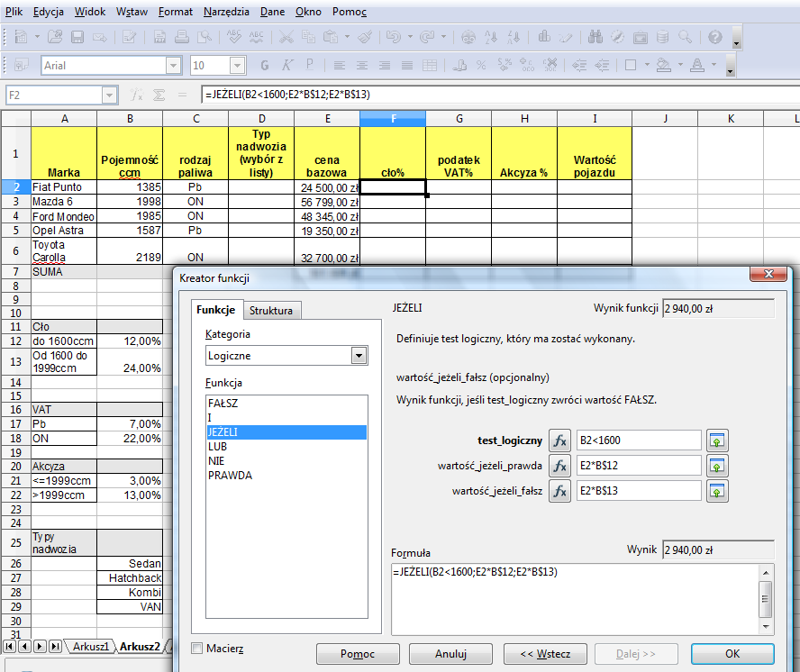Click the Format paintbrush icon
This screenshot has width=800, height=672.
[364, 37]
